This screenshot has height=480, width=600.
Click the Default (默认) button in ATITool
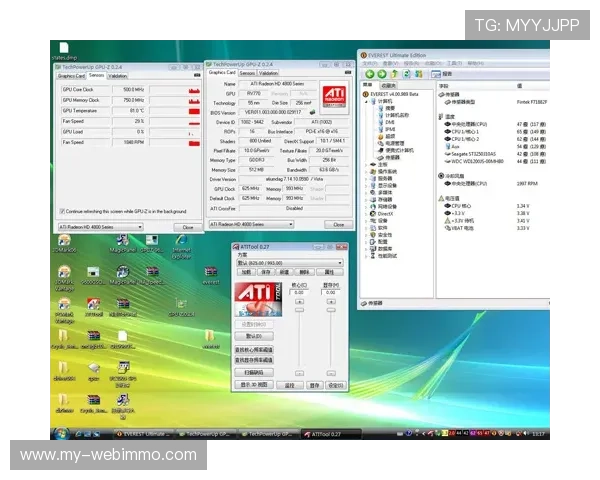[254, 336]
